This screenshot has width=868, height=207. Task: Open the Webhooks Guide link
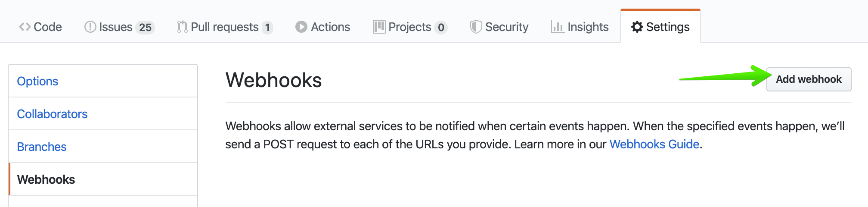click(654, 144)
